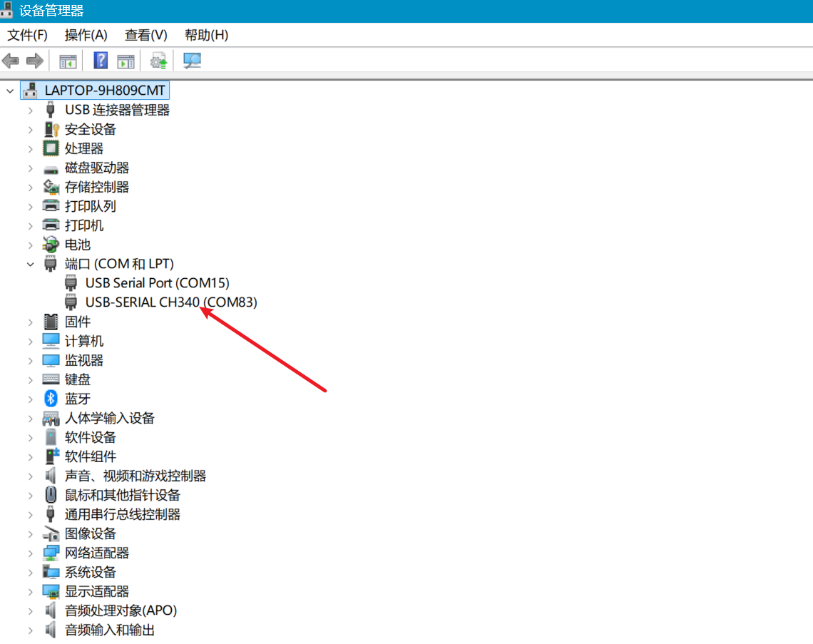Screen dimensions: 813x644
Task: Select the 监视器 label
Action: tap(84, 360)
